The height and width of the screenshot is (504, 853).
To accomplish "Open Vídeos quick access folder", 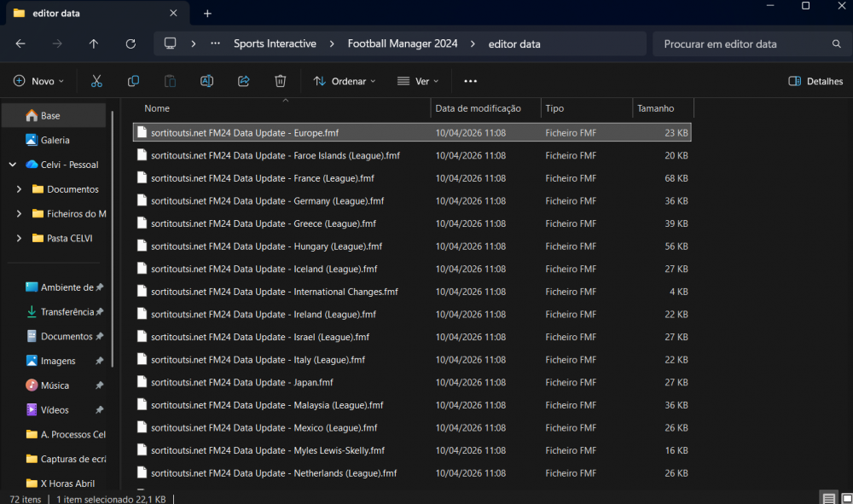I will (54, 409).
